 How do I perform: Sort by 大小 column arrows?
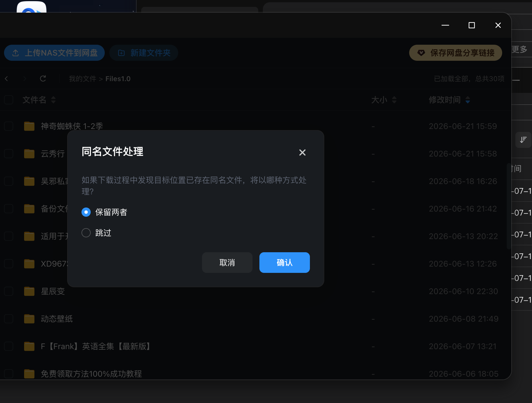tap(394, 100)
